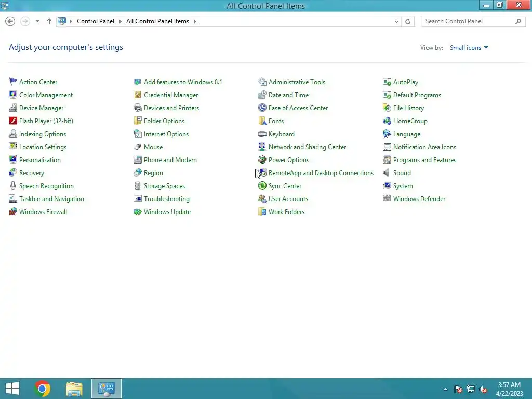Expand the chevron after All Control Panel Items
The width and height of the screenshot is (532, 399).
(x=195, y=21)
